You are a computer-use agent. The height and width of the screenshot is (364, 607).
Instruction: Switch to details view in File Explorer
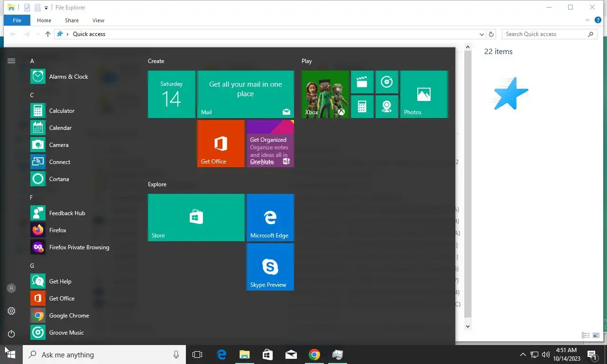(x=586, y=335)
